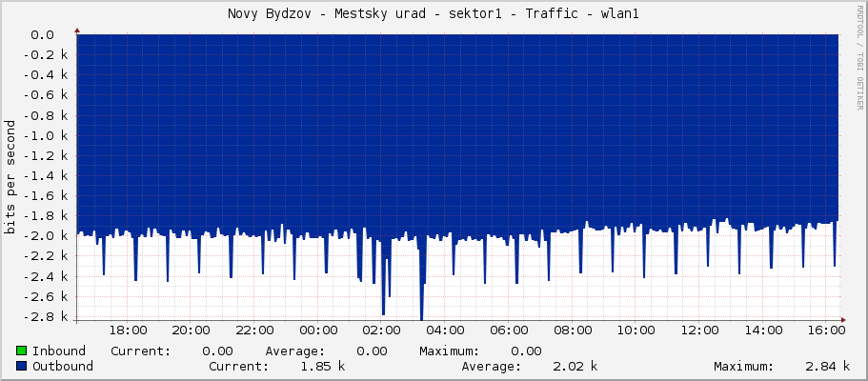868x381 pixels.
Task: Click the 04:00 time axis label
Action: [x=446, y=331]
